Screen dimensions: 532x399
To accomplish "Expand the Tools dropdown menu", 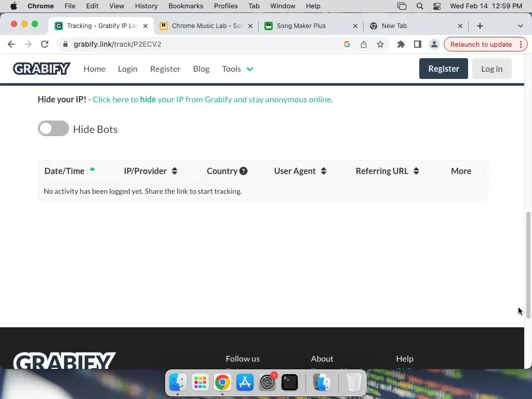I will click(237, 69).
